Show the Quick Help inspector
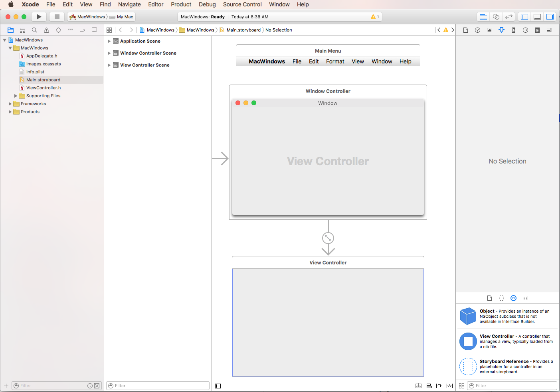Screen dimensions: 560x392 477,30
